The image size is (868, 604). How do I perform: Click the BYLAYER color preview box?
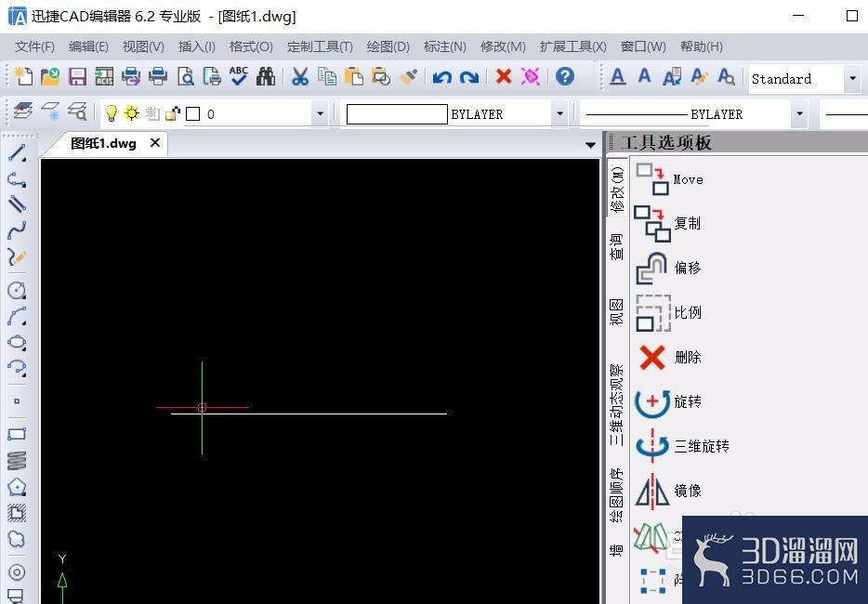click(396, 114)
